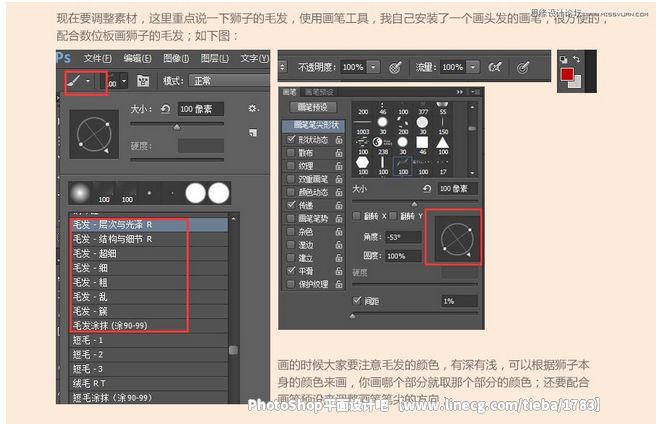The width and height of the screenshot is (656, 424).
Task: Open the tool preset picker arrow beside Brush tool
Action: 88,81
